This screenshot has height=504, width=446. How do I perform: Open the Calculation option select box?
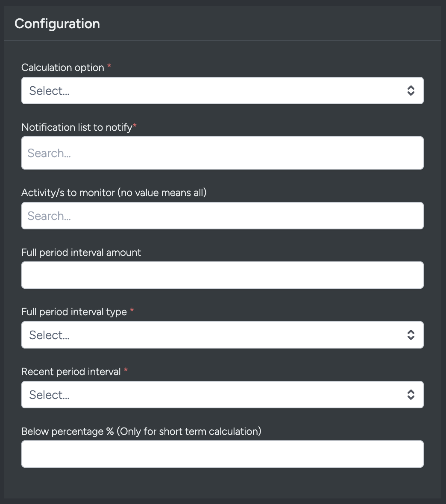click(214, 91)
